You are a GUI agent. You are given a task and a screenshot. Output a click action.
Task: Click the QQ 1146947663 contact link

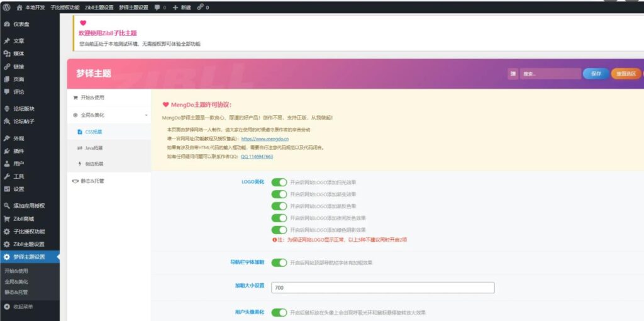pos(257,157)
